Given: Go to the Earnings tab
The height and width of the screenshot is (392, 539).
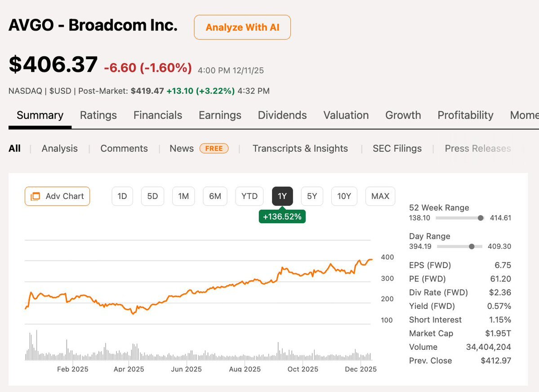Looking at the screenshot, I should click(x=220, y=115).
